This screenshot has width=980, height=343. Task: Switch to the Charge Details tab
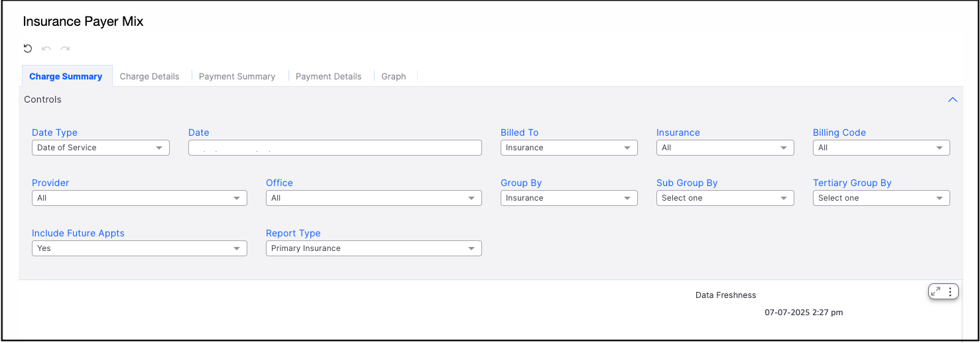(x=149, y=76)
